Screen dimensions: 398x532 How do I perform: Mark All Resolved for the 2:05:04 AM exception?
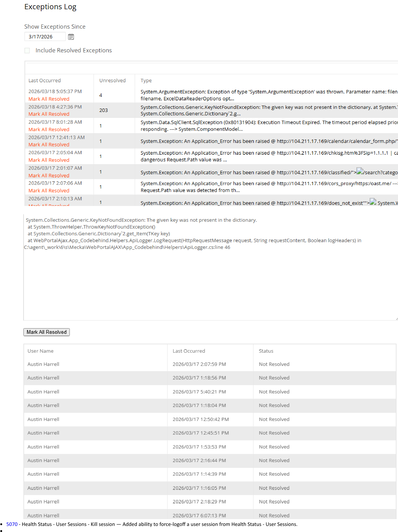coord(49,160)
